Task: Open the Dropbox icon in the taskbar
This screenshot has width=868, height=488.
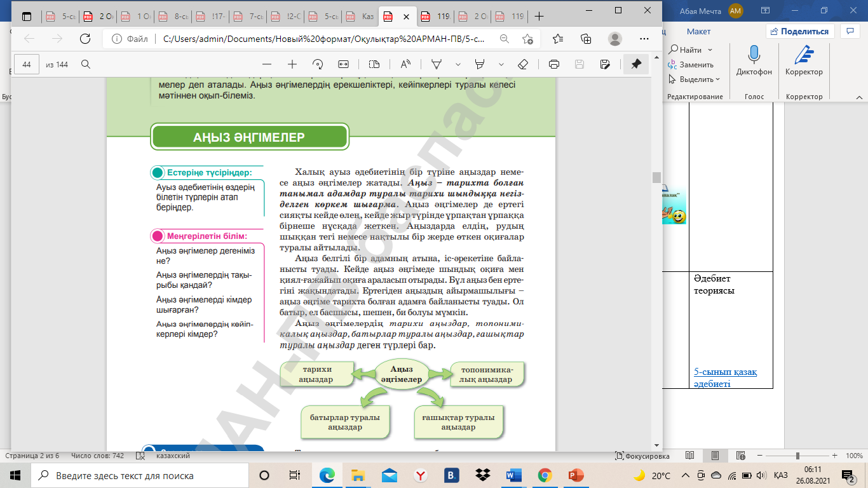Action: click(x=484, y=475)
